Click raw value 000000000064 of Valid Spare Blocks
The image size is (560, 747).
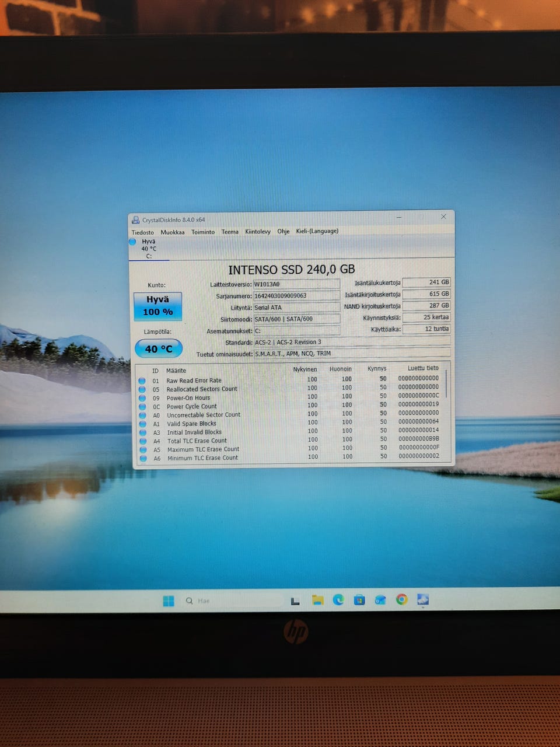coord(418,421)
